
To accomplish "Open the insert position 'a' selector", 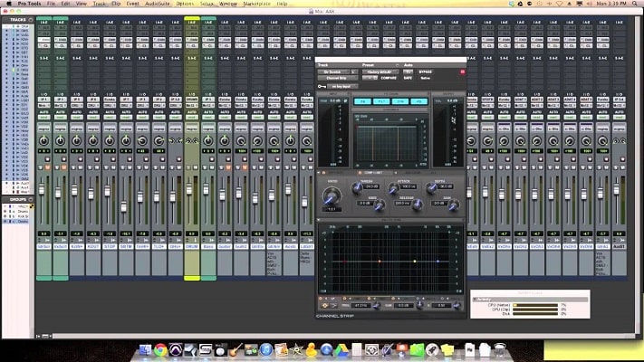I will click(353, 71).
